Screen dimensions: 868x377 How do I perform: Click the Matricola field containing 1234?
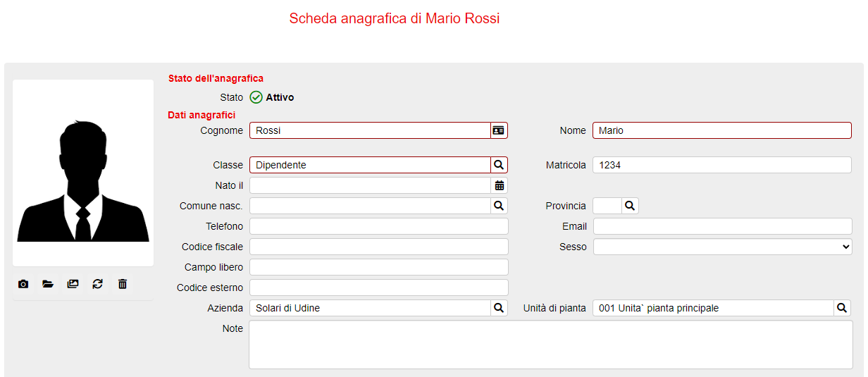pos(722,165)
